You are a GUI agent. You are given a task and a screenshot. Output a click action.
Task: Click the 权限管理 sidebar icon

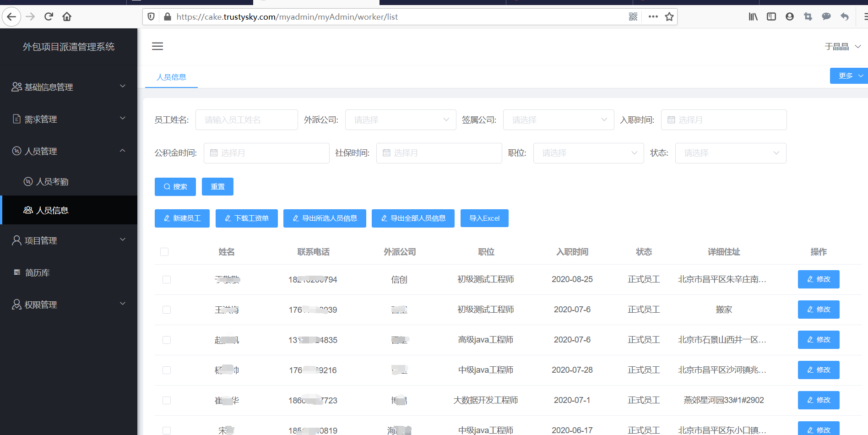16,304
